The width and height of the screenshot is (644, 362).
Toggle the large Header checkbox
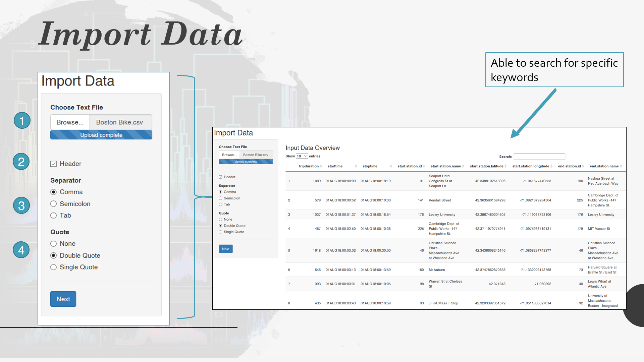pos(53,164)
